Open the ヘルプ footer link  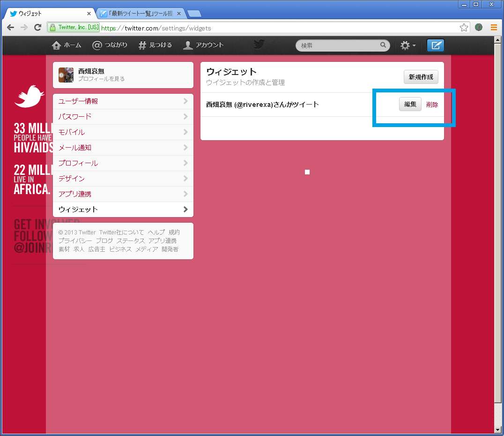click(x=156, y=233)
